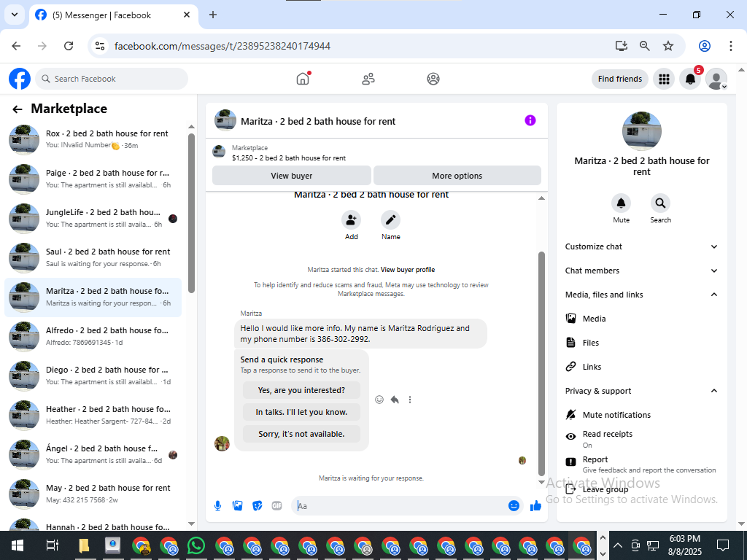Open Windows Start menu

[18, 545]
